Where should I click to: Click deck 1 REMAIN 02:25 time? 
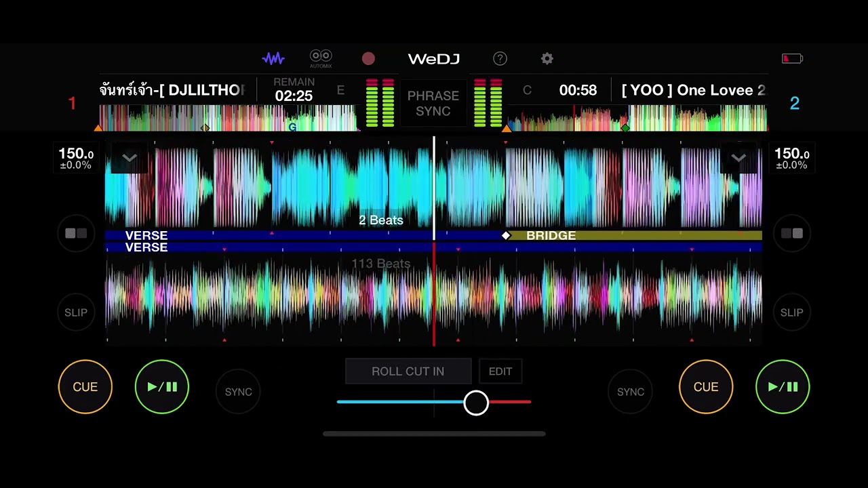(x=294, y=90)
